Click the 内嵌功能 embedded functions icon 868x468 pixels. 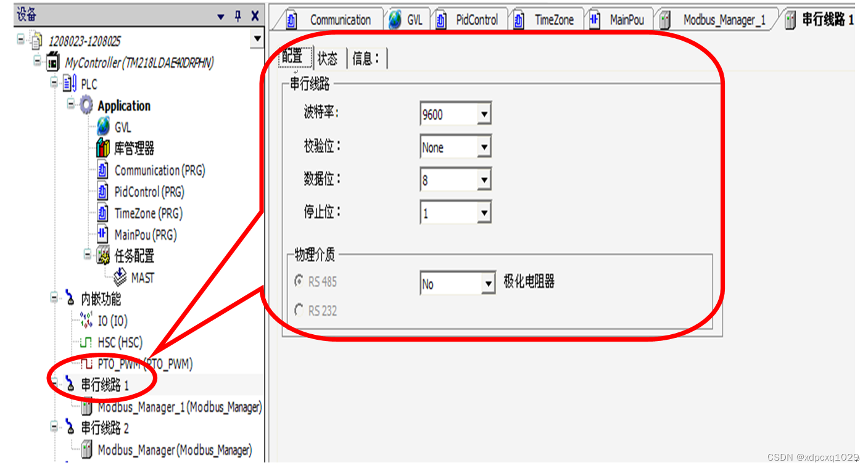pos(70,299)
